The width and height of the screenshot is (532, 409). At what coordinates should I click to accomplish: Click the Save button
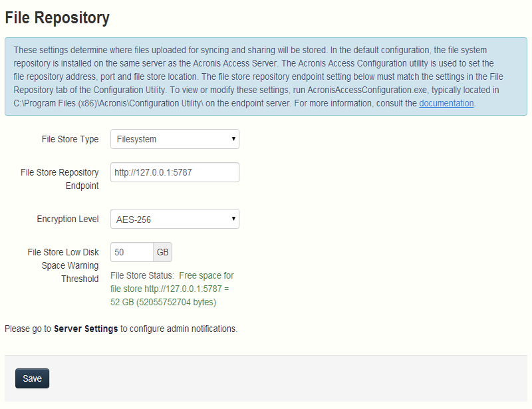tap(32, 378)
